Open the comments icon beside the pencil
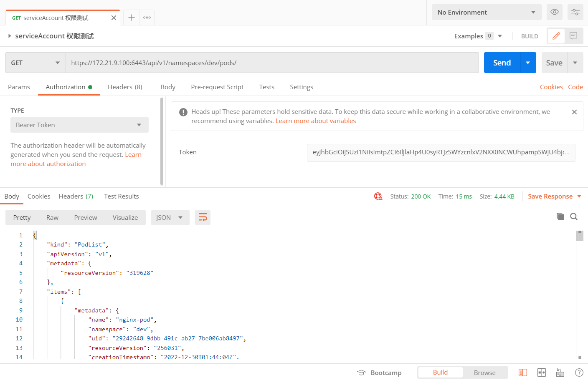The width and height of the screenshot is (588, 380). pos(573,36)
